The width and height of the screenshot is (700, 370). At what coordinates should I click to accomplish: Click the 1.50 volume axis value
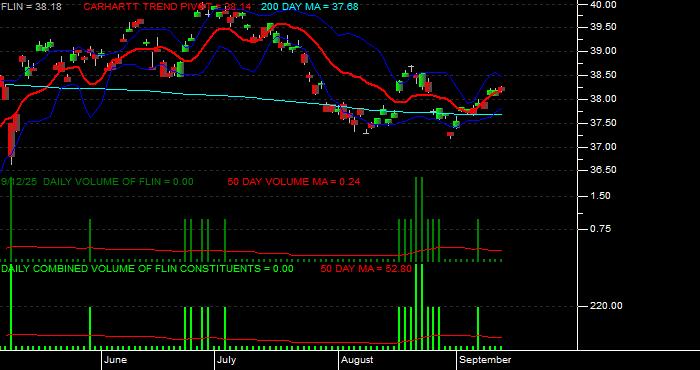(601, 196)
